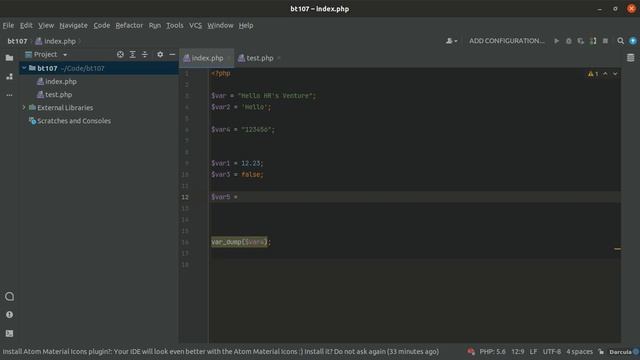This screenshot has width=640, height=360.
Task: Open the Project view selector dropdown
Action: pos(46,54)
